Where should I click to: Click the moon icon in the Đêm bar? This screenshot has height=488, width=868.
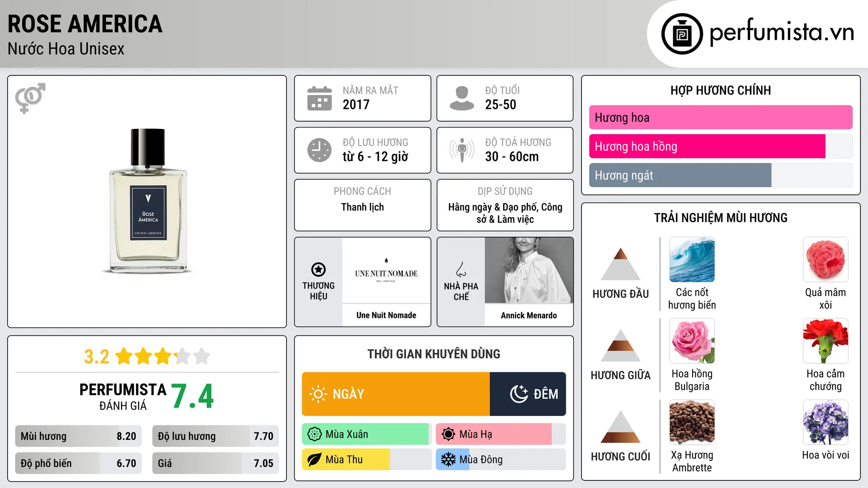tap(519, 394)
